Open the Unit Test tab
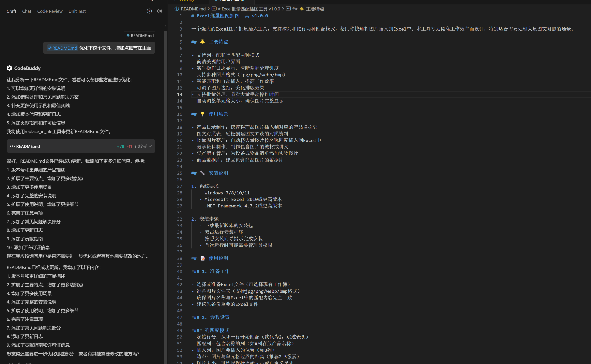 [x=77, y=11]
